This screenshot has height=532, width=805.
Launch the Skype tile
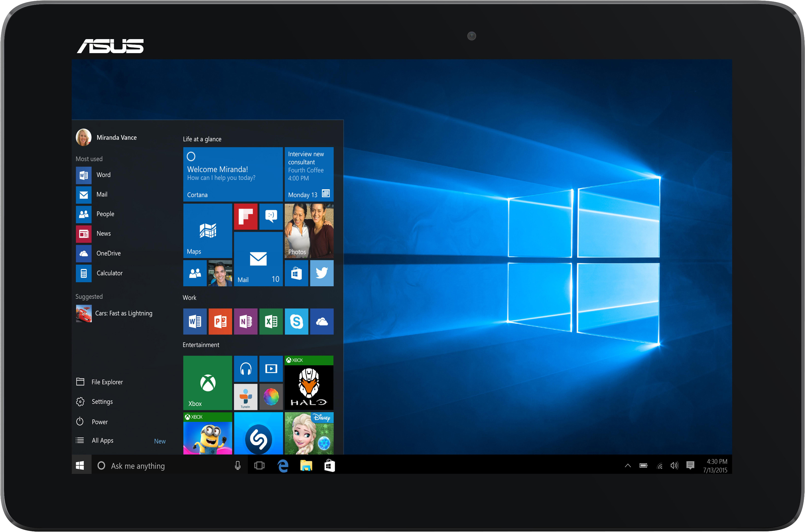[296, 321]
